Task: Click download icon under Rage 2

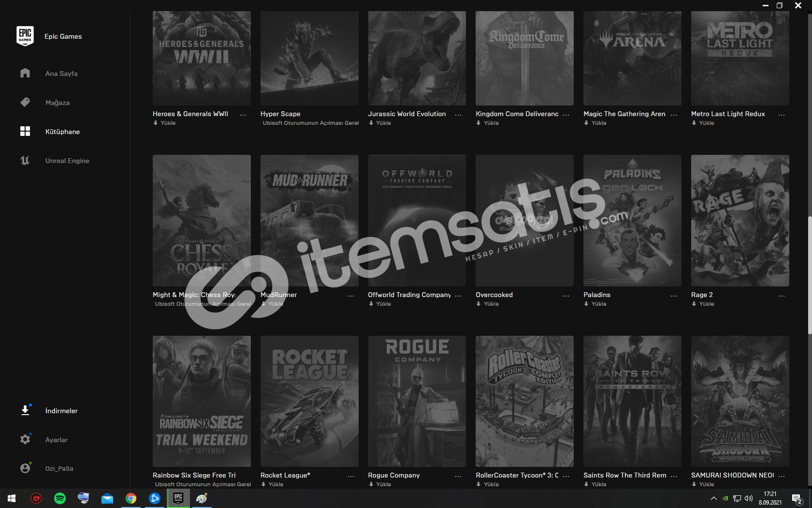Action: (694, 304)
